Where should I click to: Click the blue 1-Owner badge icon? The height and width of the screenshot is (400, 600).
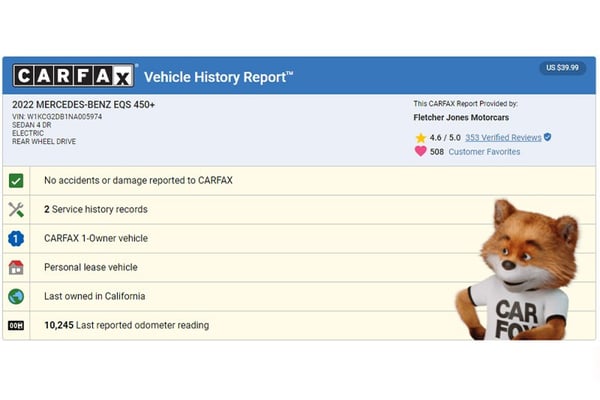pyautogui.click(x=16, y=238)
